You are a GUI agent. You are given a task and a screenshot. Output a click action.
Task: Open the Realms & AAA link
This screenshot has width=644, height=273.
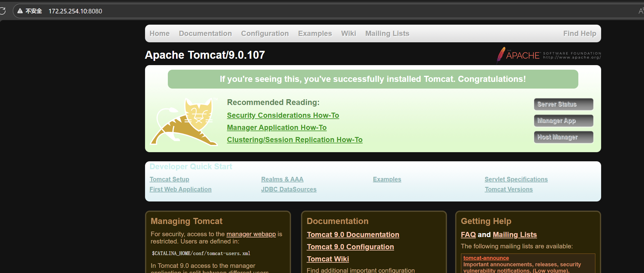click(282, 179)
